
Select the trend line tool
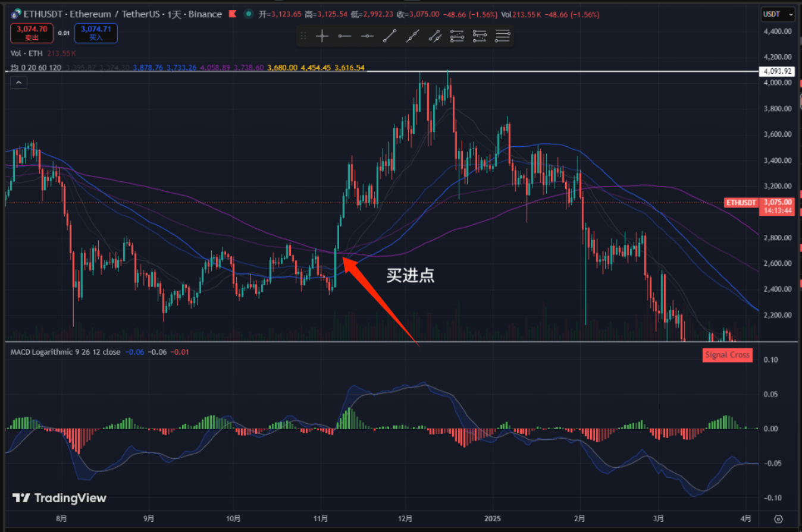390,36
